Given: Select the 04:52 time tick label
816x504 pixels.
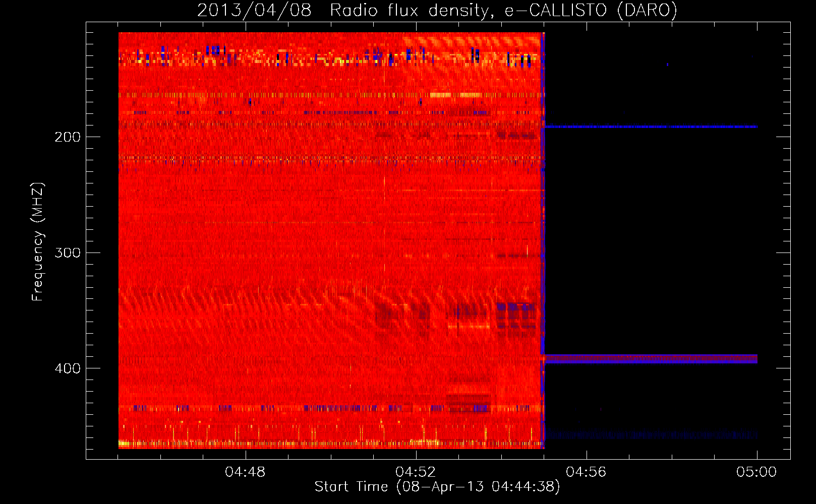Looking at the screenshot, I should [416, 472].
